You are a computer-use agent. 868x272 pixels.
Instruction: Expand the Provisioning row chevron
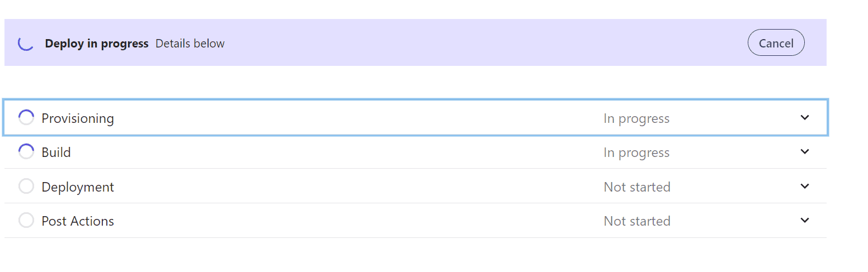tap(804, 118)
